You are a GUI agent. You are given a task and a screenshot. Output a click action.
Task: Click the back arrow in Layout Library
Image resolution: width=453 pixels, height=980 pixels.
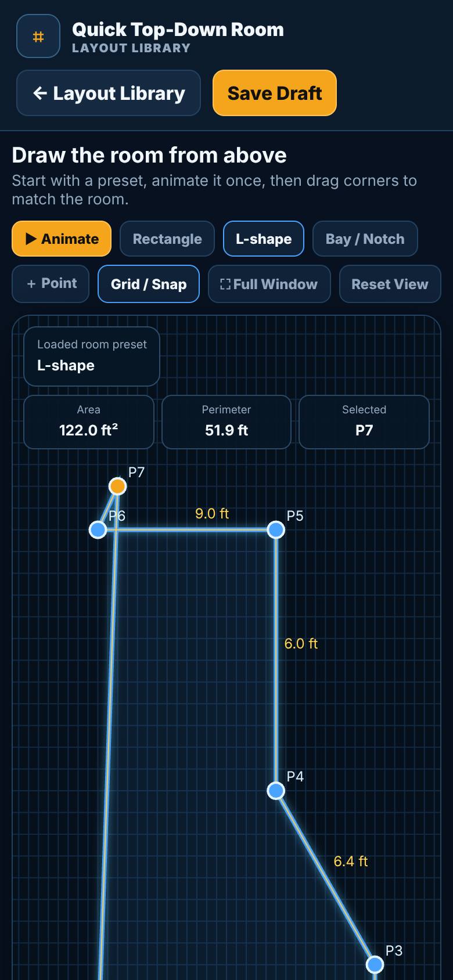[x=39, y=93]
